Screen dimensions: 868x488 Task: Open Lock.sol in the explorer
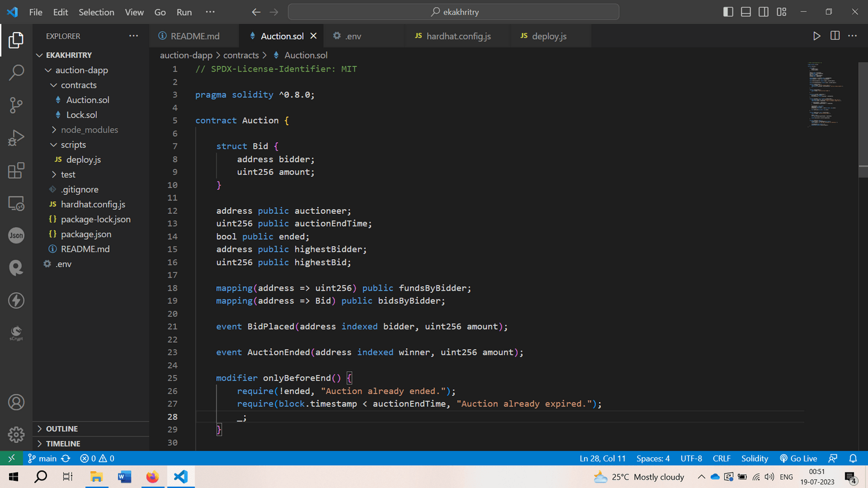click(91, 114)
